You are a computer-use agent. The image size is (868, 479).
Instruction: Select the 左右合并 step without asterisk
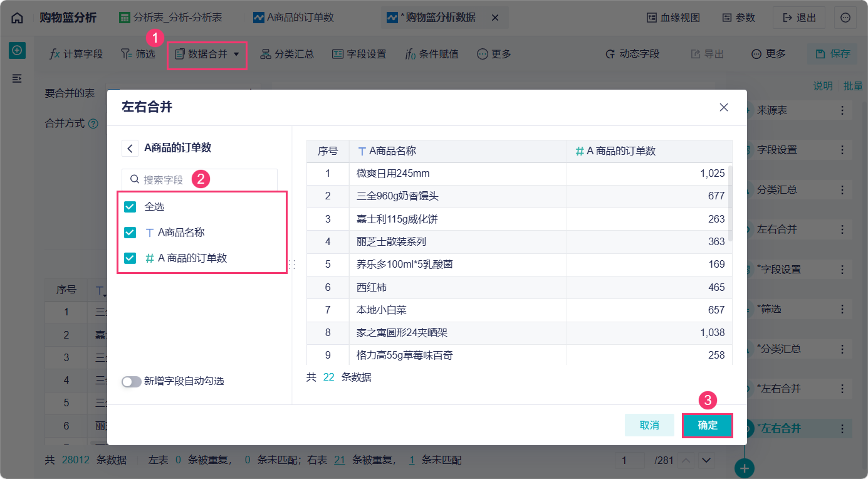[x=798, y=229]
